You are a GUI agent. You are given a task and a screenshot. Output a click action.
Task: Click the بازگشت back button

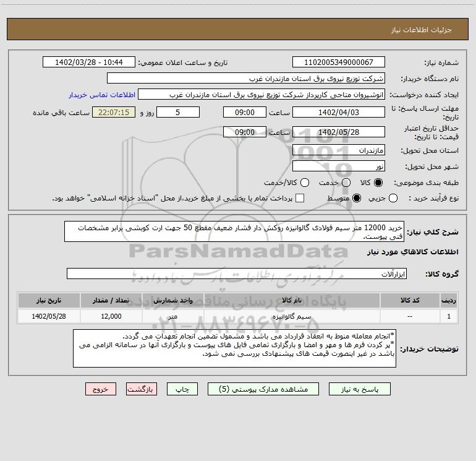pyautogui.click(x=142, y=389)
